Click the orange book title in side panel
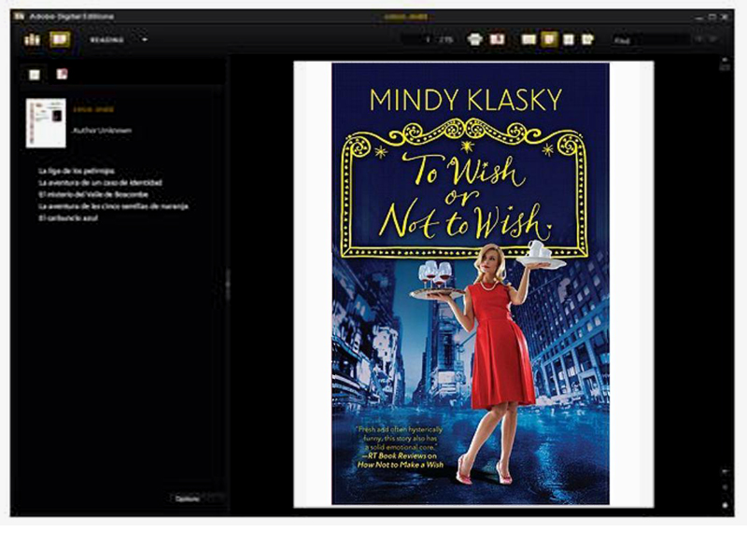Image resolution: width=747 pixels, height=560 pixels. click(x=93, y=109)
